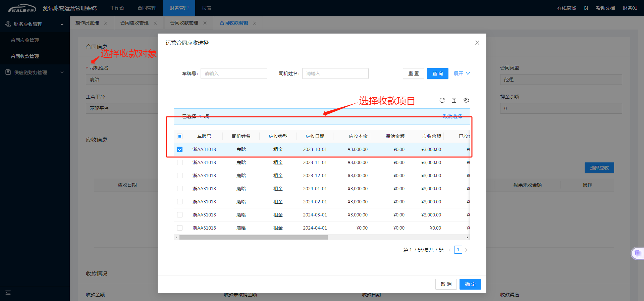Viewport: 644px width, 301px height.
Task: Open 合同应收管理 in the sidebar
Action: click(x=25, y=40)
